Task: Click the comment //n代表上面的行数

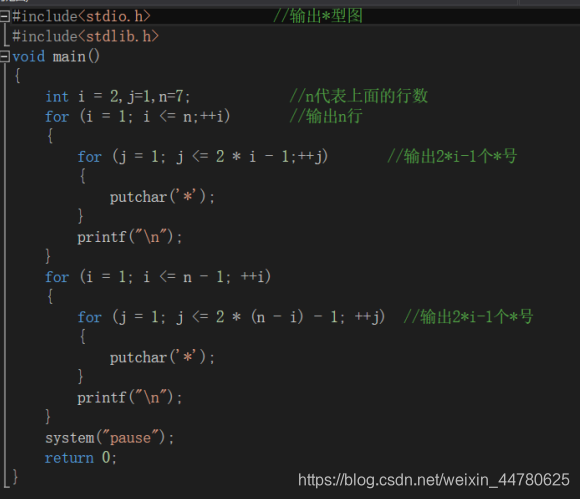Action: pyautogui.click(x=358, y=96)
